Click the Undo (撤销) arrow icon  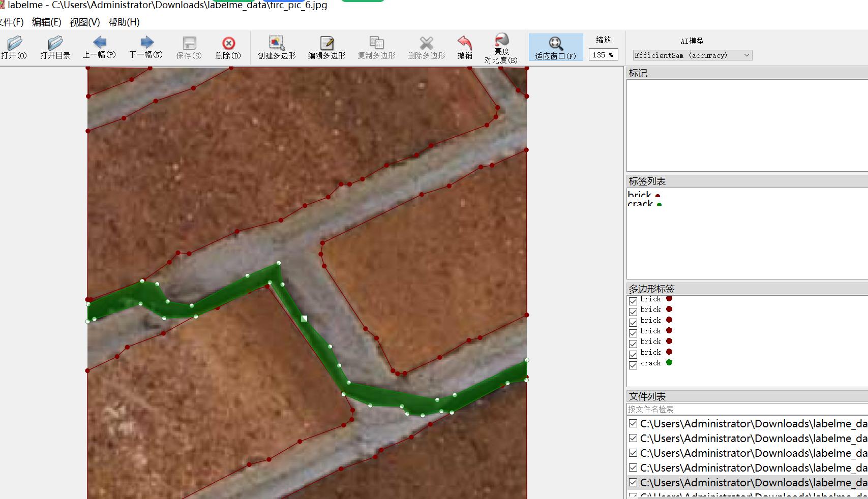464,43
